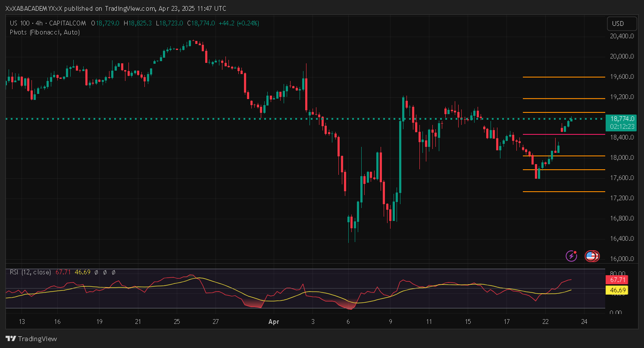This screenshot has width=644, height=348.
Task: Click the US flag economic event icon
Action: pyautogui.click(x=591, y=256)
